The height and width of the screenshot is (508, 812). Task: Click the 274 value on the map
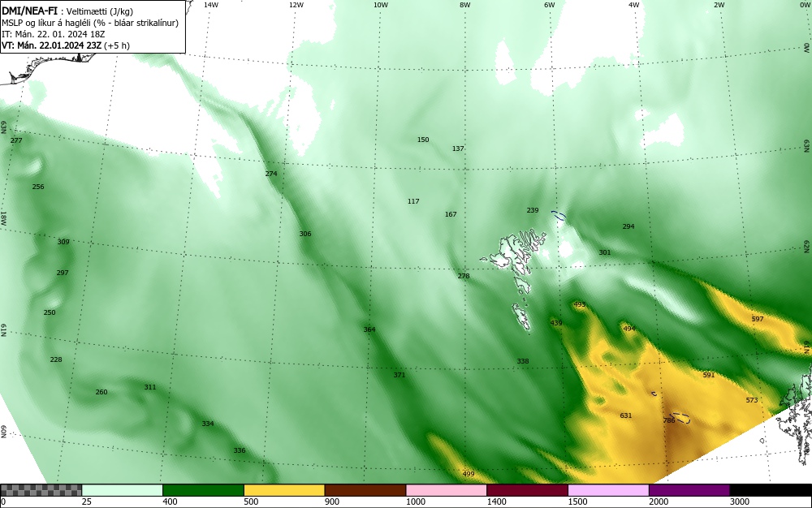[x=271, y=174]
